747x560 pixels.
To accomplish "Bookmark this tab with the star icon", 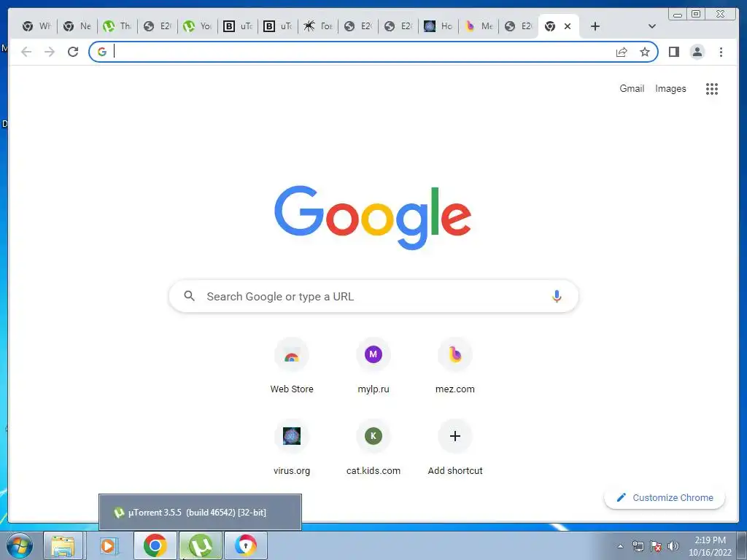I will (645, 52).
